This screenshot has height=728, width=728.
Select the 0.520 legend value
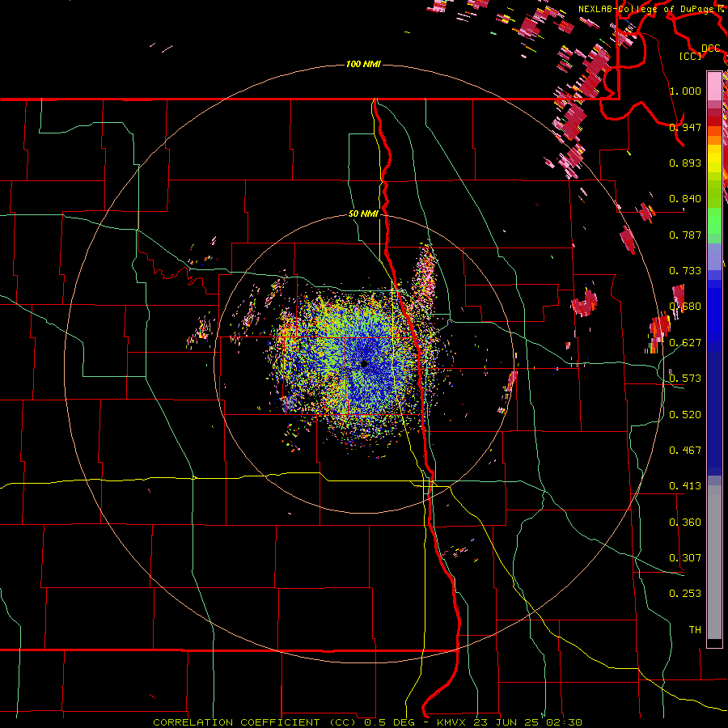pyautogui.click(x=685, y=415)
